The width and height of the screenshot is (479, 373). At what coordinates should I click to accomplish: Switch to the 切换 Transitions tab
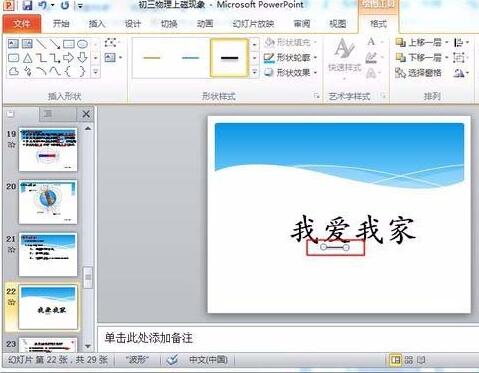point(169,24)
